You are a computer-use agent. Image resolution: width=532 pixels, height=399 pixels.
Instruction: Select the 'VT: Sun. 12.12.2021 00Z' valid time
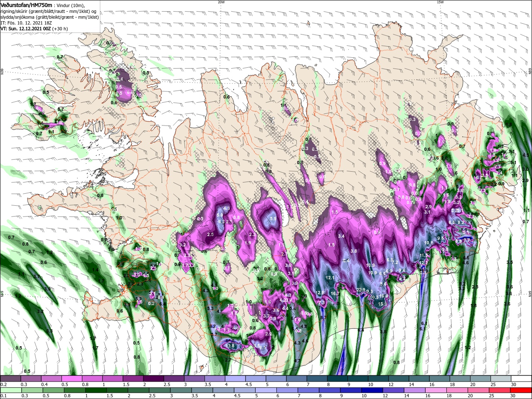point(25,29)
